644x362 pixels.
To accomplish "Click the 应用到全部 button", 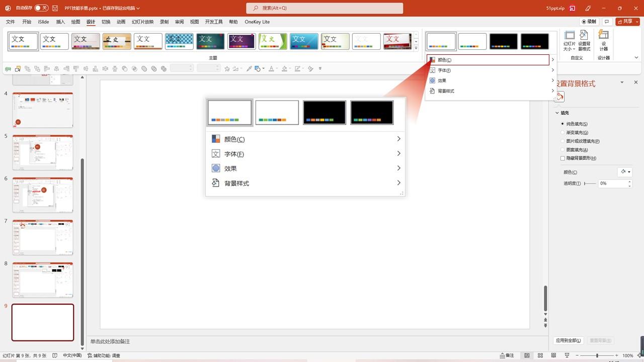I will click(569, 340).
